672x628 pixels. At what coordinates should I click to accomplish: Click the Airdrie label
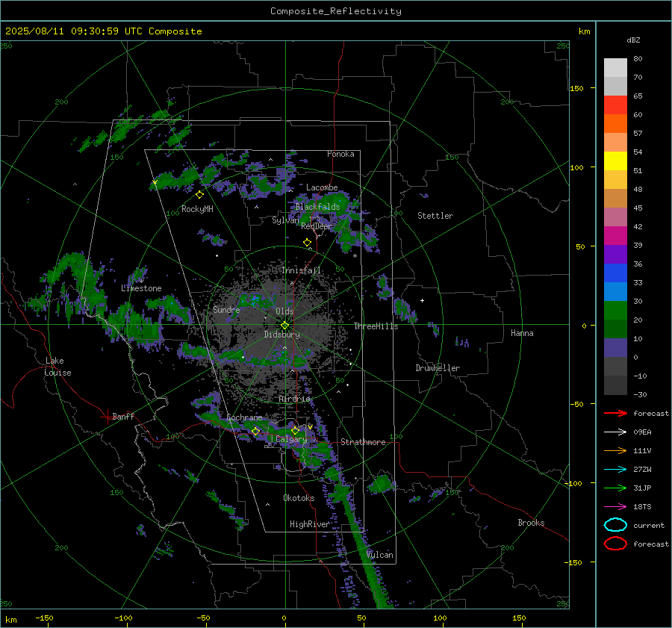coord(294,399)
